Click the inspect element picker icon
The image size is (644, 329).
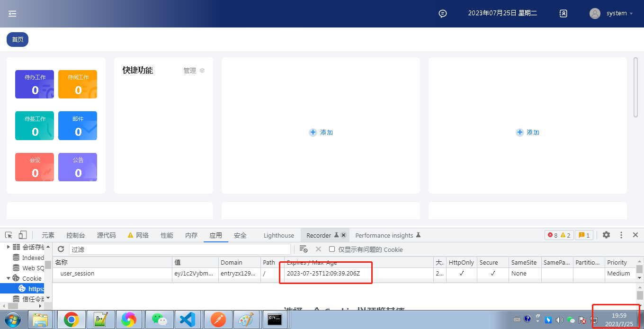(x=9, y=235)
